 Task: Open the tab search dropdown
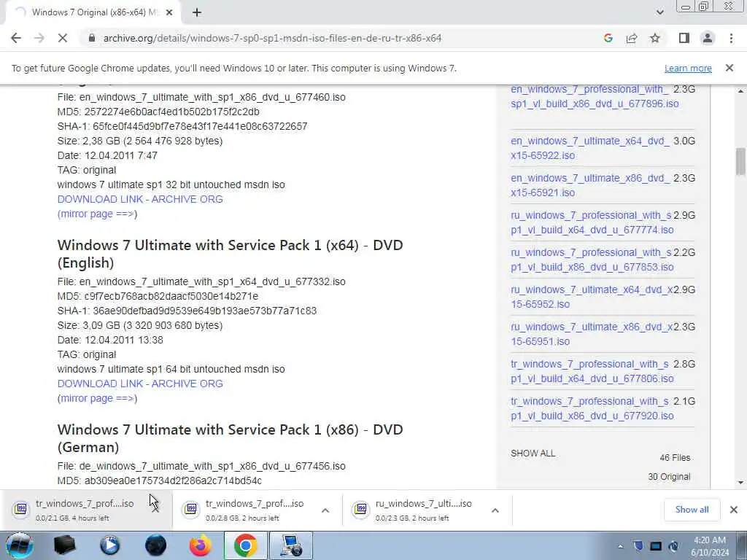(x=659, y=12)
